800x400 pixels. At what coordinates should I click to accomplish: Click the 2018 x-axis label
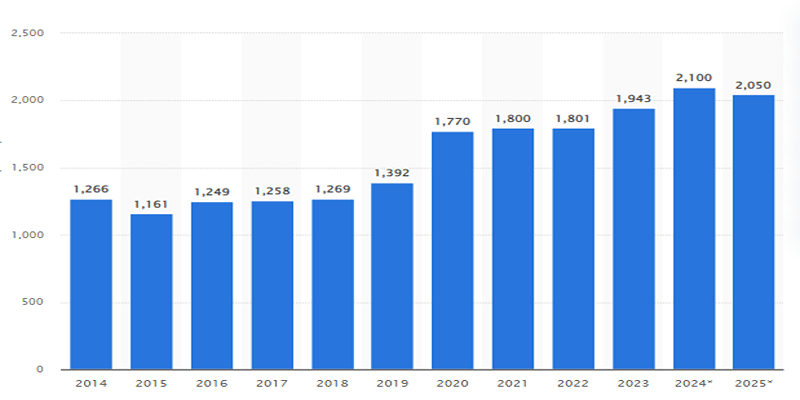pos(332,383)
